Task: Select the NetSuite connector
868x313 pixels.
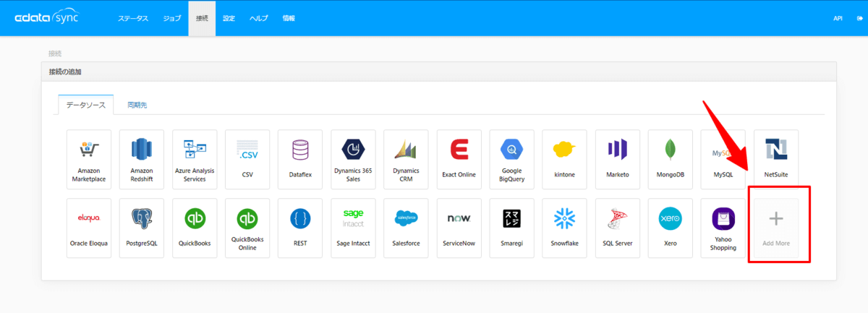Action: [x=776, y=159]
